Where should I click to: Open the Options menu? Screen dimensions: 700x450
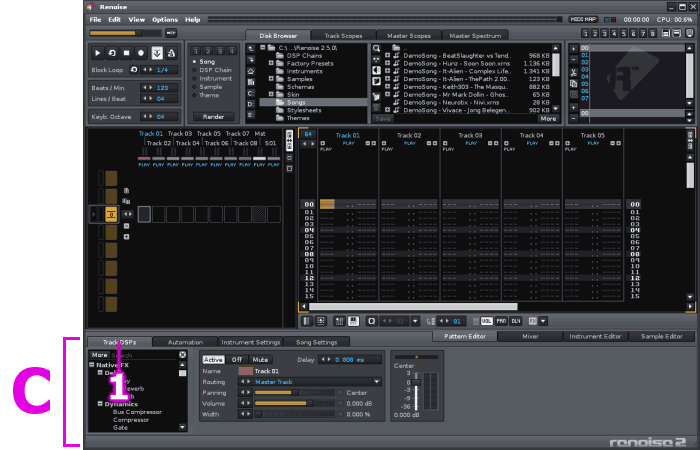pos(165,20)
